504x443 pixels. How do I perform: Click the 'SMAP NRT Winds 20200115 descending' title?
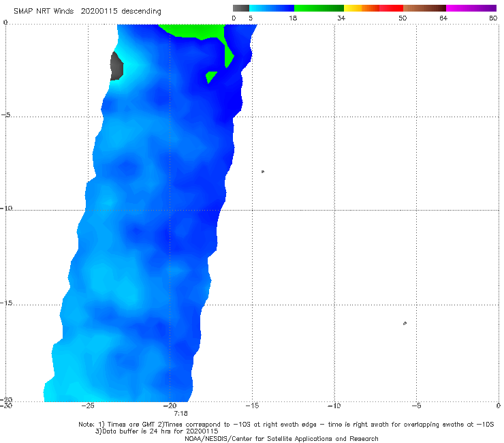tap(87, 11)
